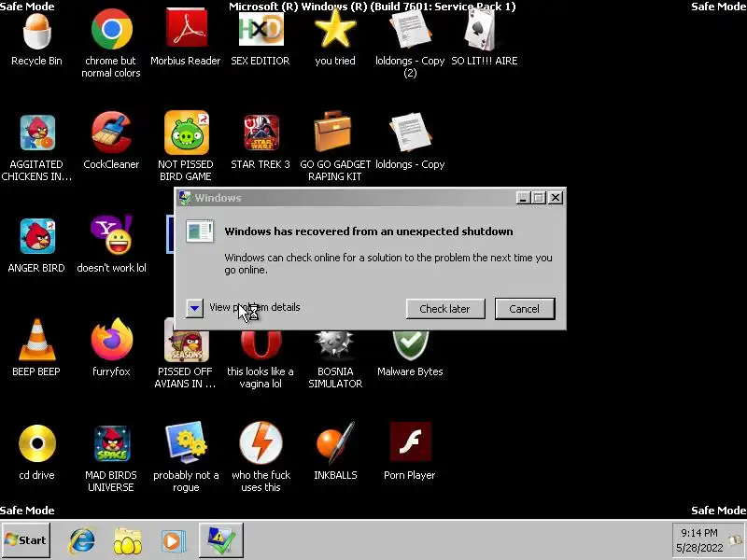Close the Windows recovery dialog

click(556, 198)
